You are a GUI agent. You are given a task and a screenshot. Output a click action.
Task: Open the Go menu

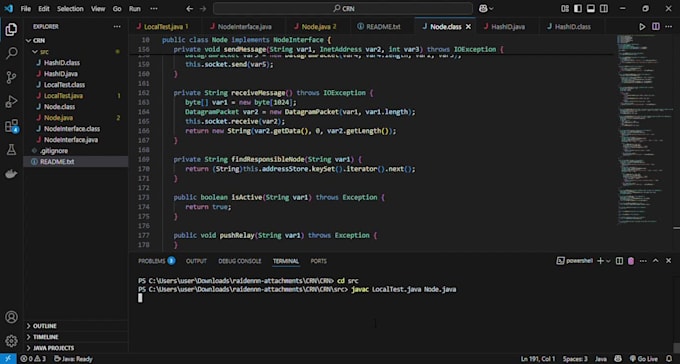(x=117, y=8)
